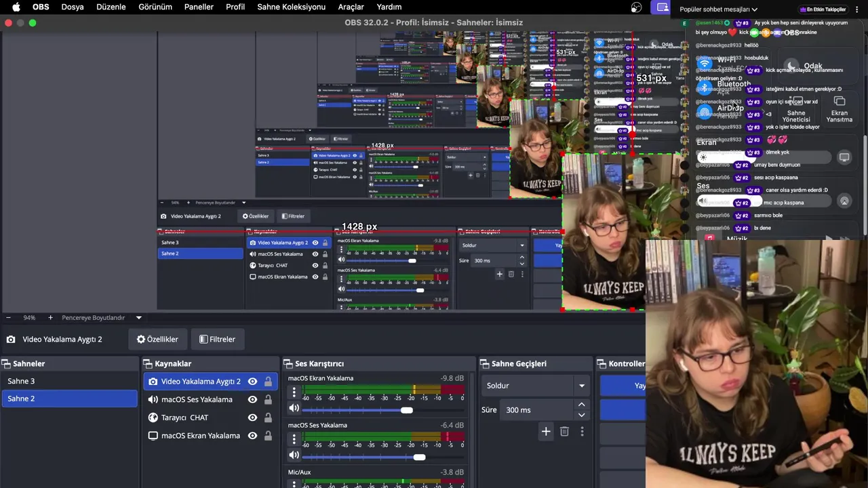Click the Kontroller dock panel icon
868x488 pixels.
pos(601,364)
